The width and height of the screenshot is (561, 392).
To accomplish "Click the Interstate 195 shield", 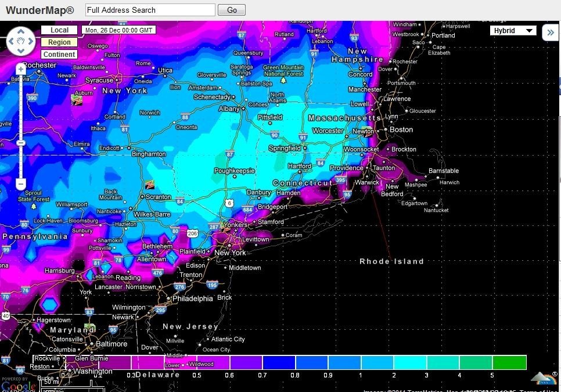I will 212,285.
